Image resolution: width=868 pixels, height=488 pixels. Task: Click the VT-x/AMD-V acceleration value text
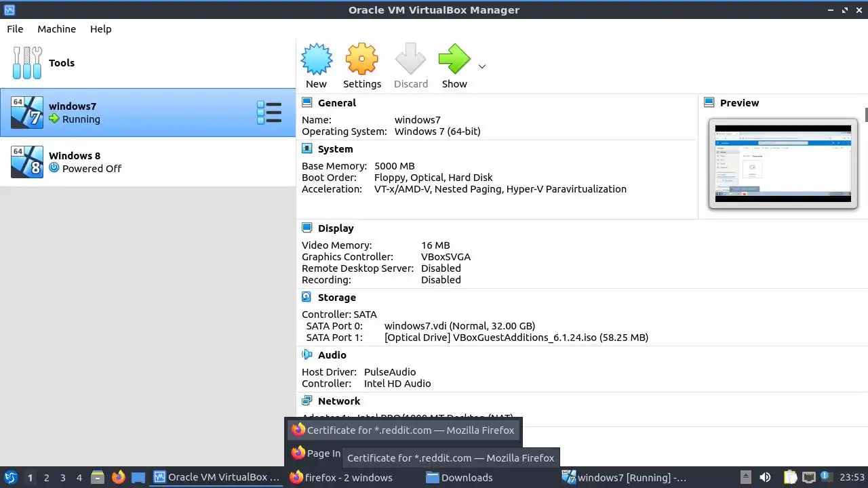point(500,189)
